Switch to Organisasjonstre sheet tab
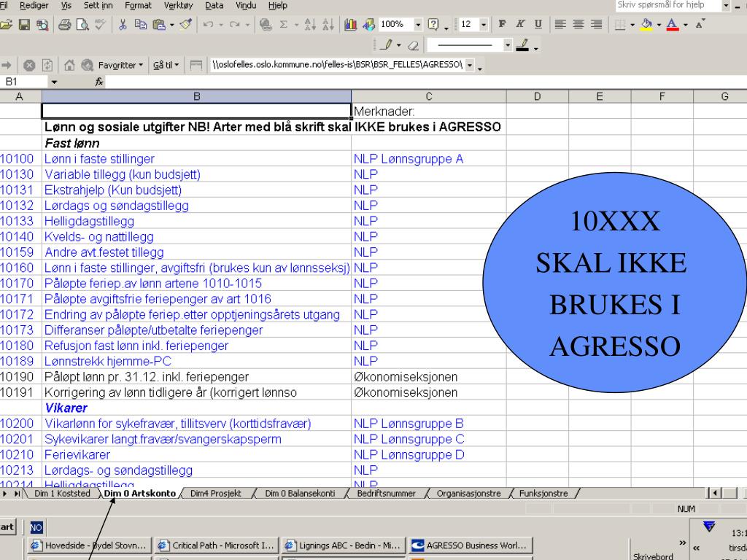This screenshot has width=747, height=560. (469, 494)
